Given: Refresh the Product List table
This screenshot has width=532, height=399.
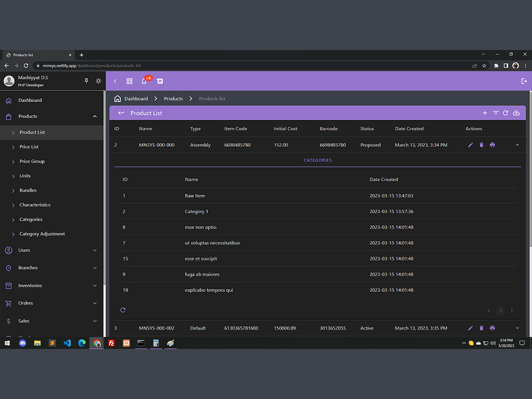Looking at the screenshot, I should coord(505,113).
